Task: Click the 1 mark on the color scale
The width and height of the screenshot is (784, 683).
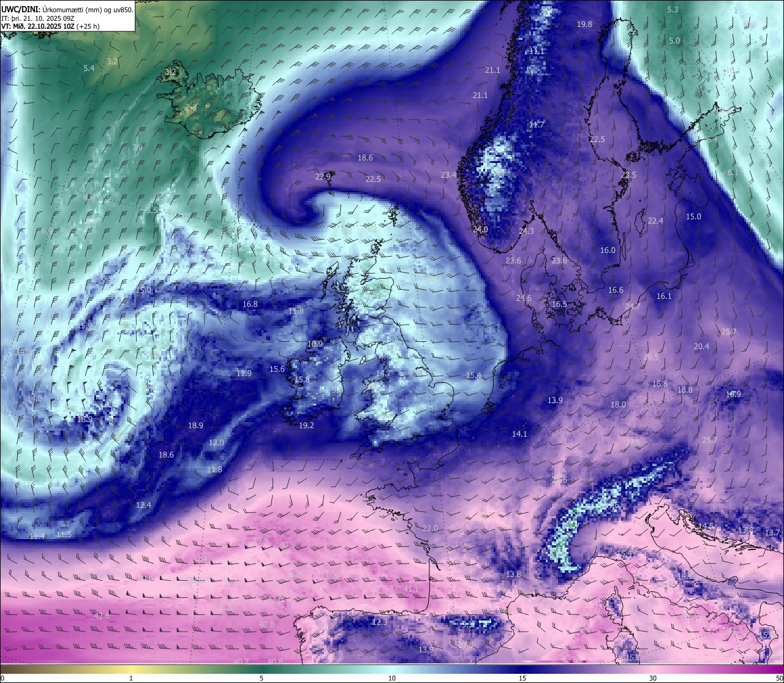Action: (x=131, y=678)
